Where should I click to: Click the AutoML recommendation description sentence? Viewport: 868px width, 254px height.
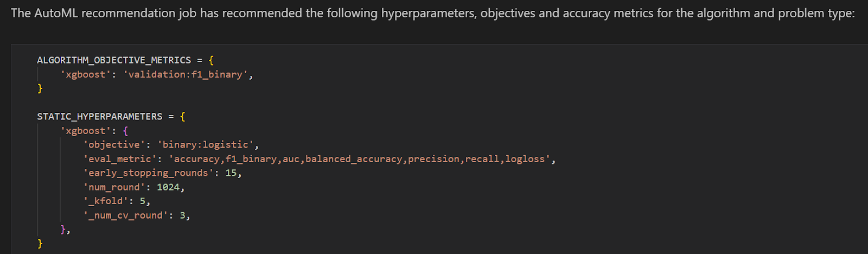pyautogui.click(x=432, y=13)
